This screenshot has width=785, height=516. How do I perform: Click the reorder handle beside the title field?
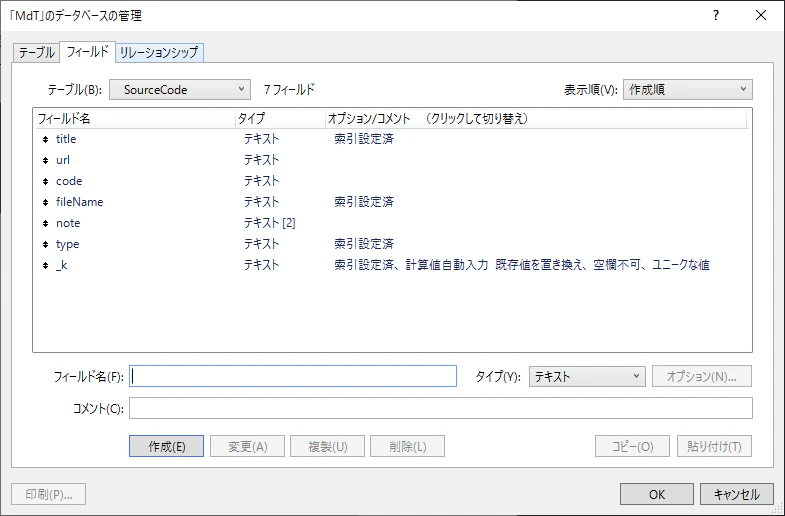click(x=46, y=140)
